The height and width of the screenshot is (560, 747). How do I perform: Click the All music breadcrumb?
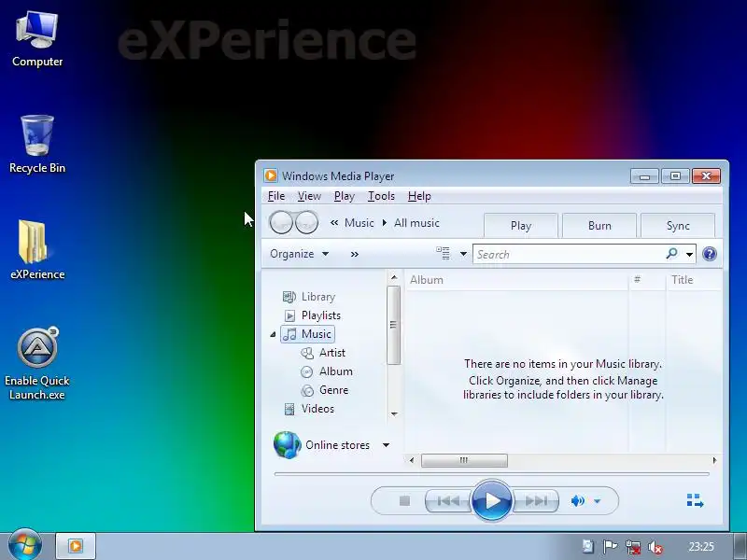pyautogui.click(x=416, y=222)
